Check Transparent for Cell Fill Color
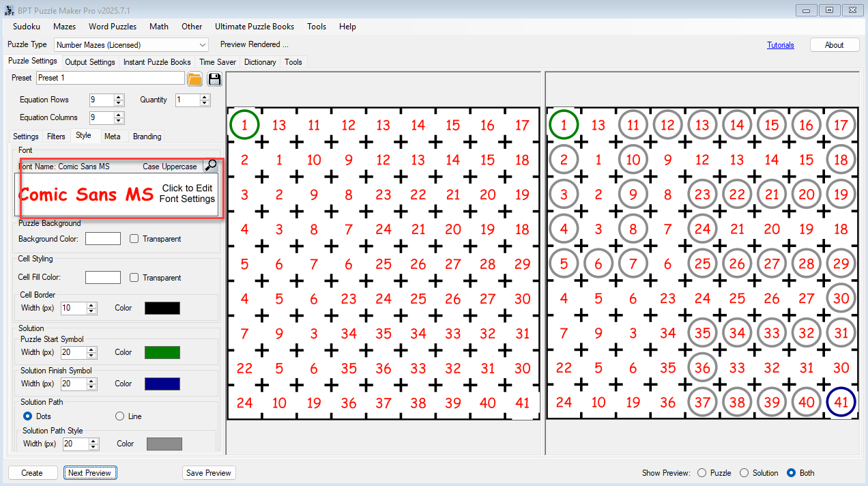The height and width of the screenshot is (486, 868). pyautogui.click(x=134, y=278)
